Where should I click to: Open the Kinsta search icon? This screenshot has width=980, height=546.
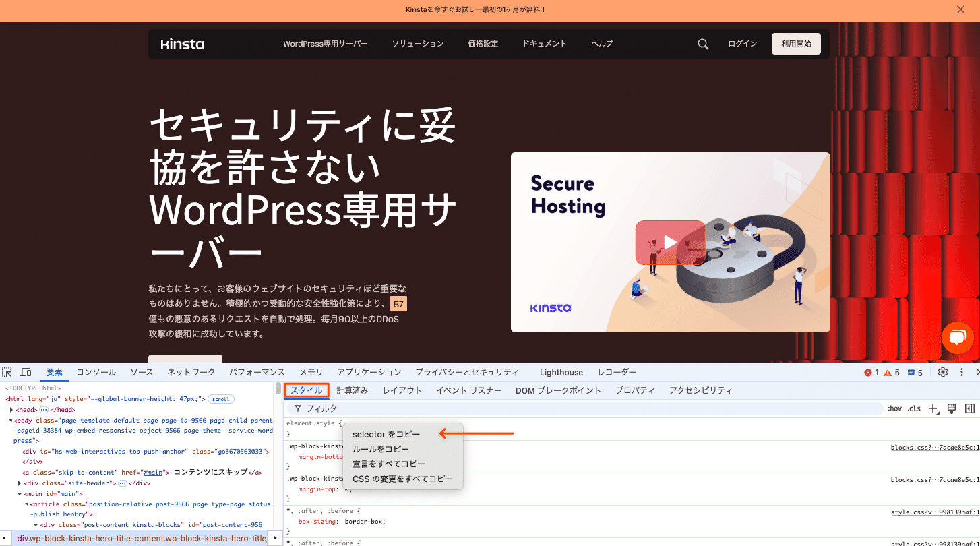click(x=703, y=43)
